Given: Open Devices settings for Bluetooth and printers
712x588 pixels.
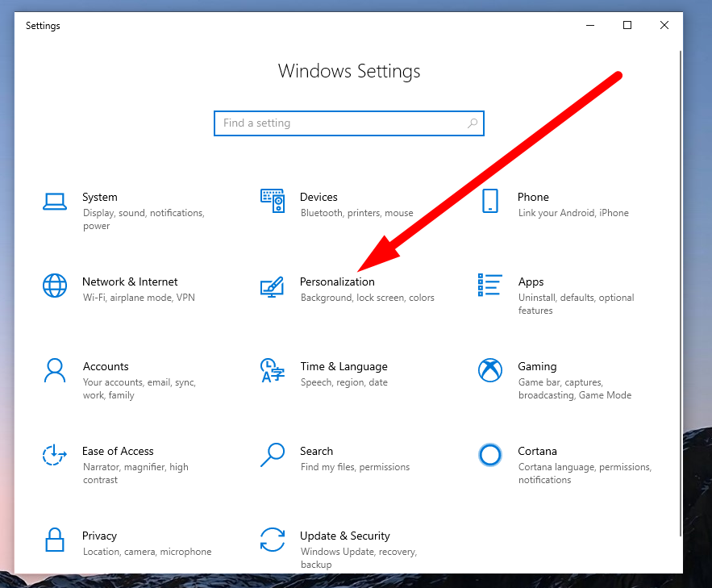Looking at the screenshot, I should click(x=319, y=197).
